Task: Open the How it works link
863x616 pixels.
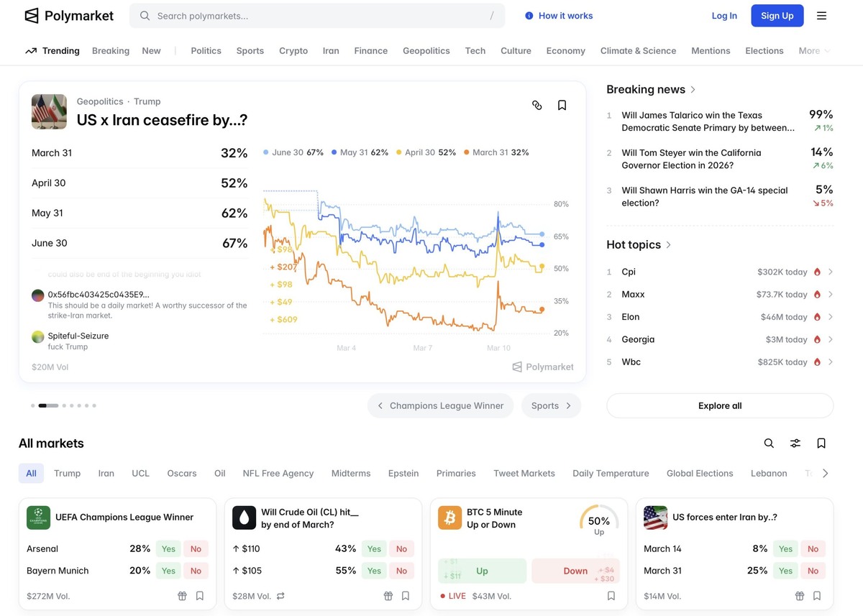Action: click(559, 16)
